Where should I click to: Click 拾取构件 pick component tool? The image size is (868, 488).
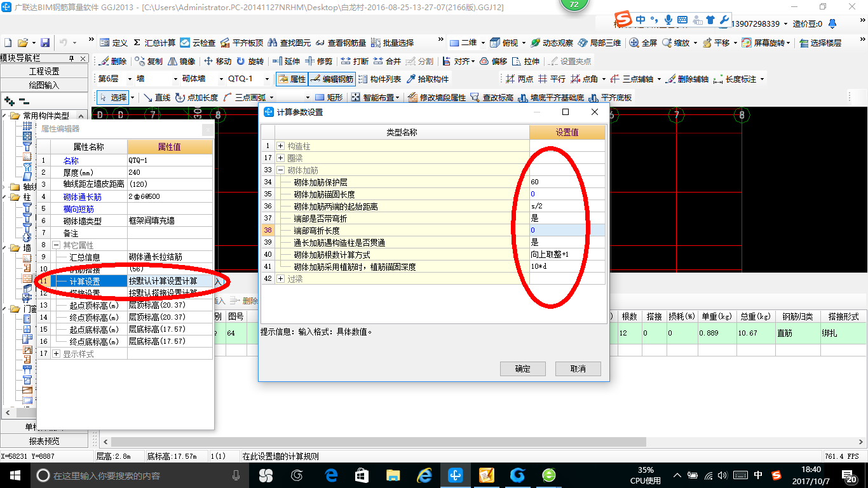(428, 79)
